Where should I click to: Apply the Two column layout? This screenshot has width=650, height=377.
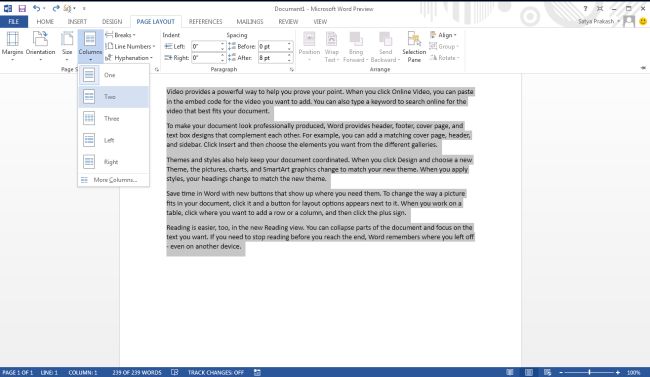click(x=113, y=97)
